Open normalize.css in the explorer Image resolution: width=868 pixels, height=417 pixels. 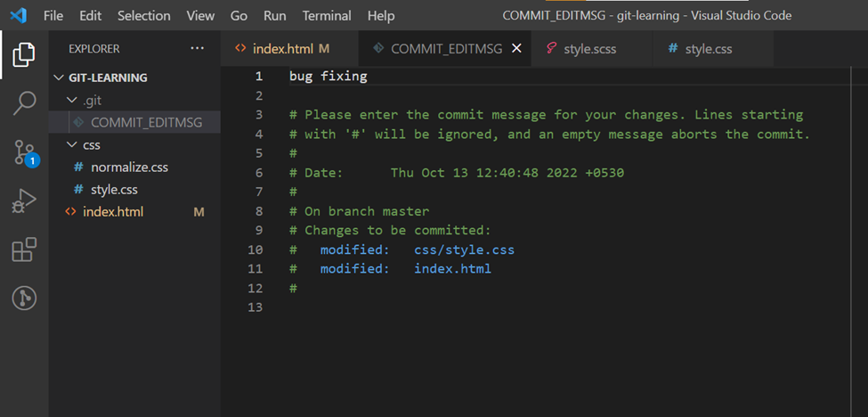(x=129, y=167)
